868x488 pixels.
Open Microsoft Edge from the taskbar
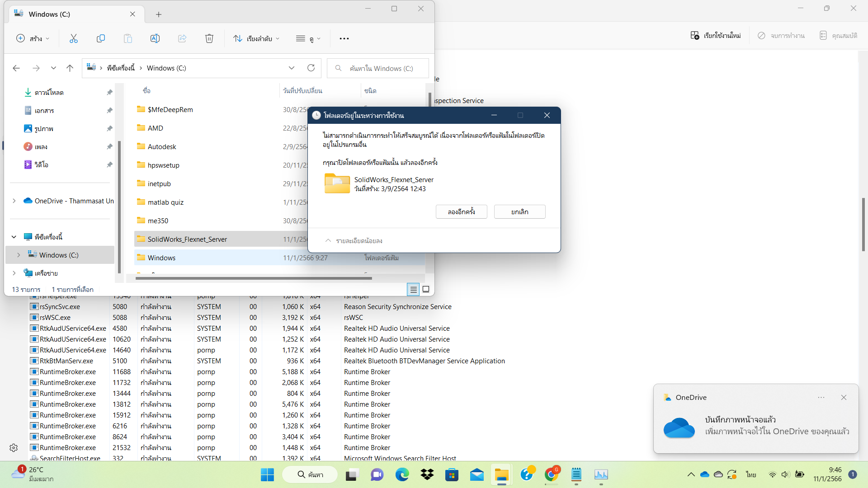402,474
